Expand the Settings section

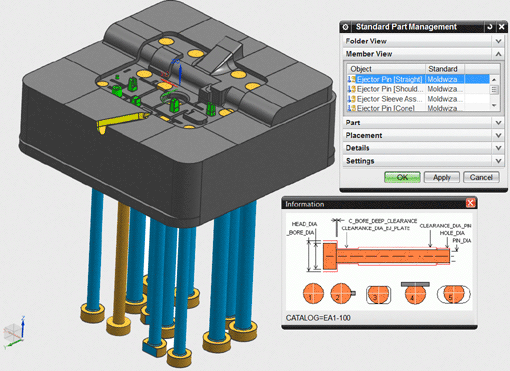pos(498,161)
